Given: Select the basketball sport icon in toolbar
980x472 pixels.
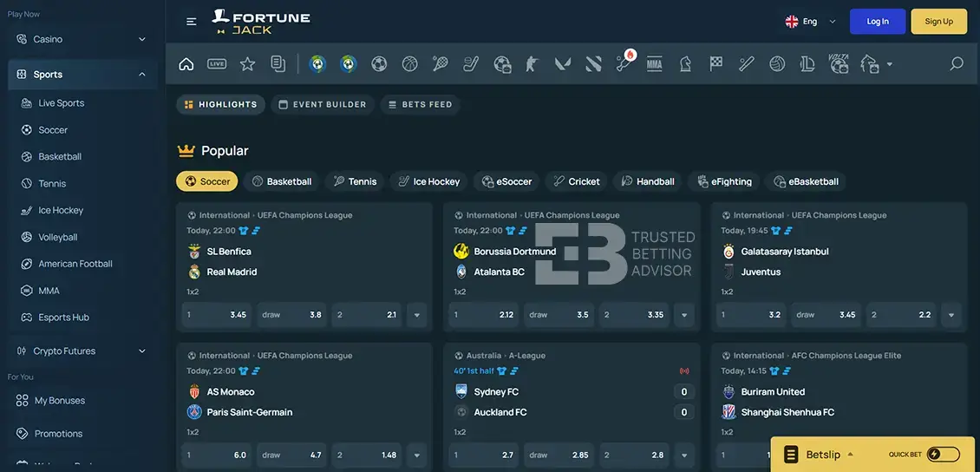Looking at the screenshot, I should pyautogui.click(x=409, y=63).
